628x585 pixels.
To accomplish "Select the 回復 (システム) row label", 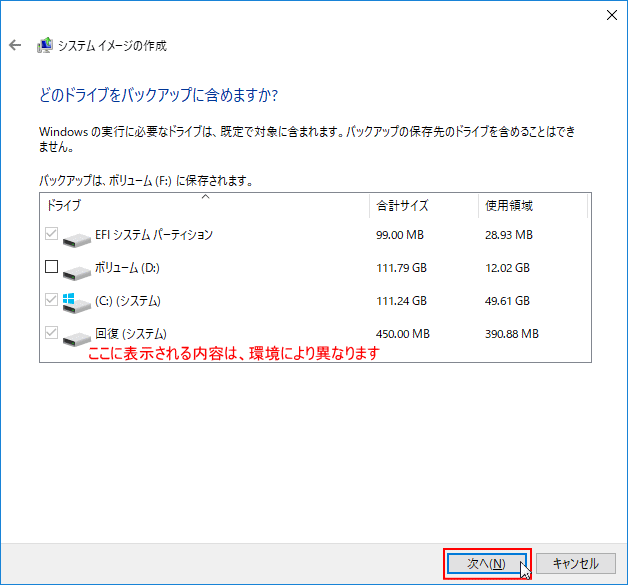I will (x=131, y=334).
